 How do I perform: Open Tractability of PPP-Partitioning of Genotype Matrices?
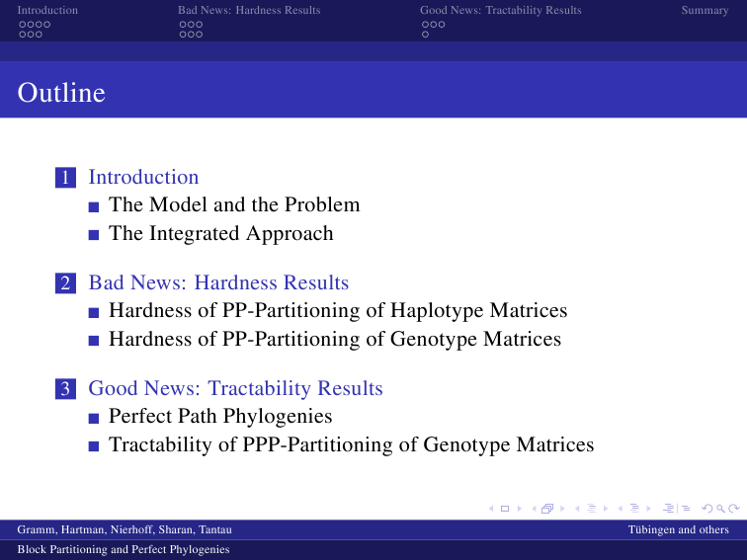pyautogui.click(x=351, y=444)
